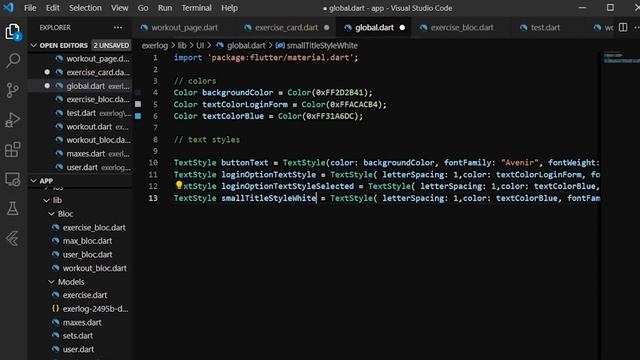
Task: Click the VS Code logo icon
Action: click(9, 7)
